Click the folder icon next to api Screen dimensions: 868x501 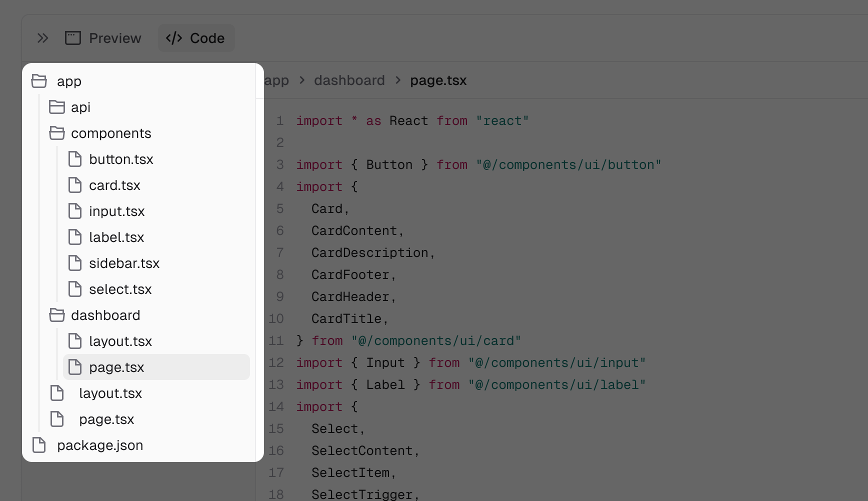tap(57, 107)
